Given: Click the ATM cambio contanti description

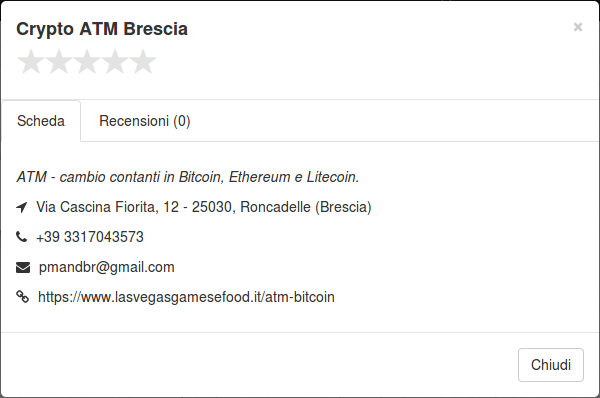Looking at the screenshot, I should coord(188,177).
